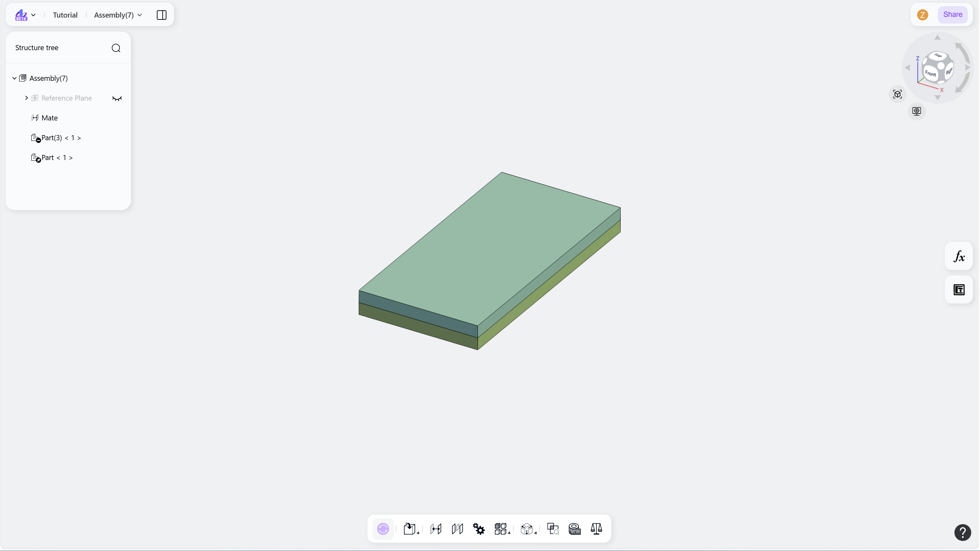Open display settings monitor icon

pos(916,111)
